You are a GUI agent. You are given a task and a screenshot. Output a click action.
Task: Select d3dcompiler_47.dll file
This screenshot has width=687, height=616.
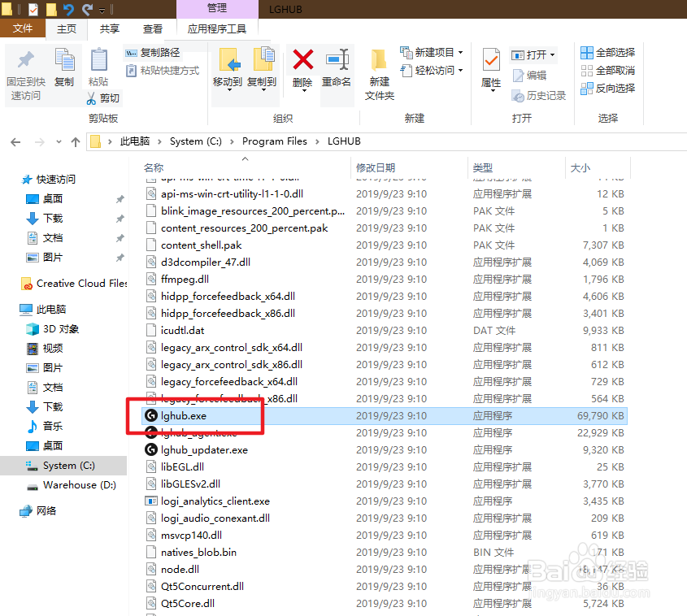206,262
